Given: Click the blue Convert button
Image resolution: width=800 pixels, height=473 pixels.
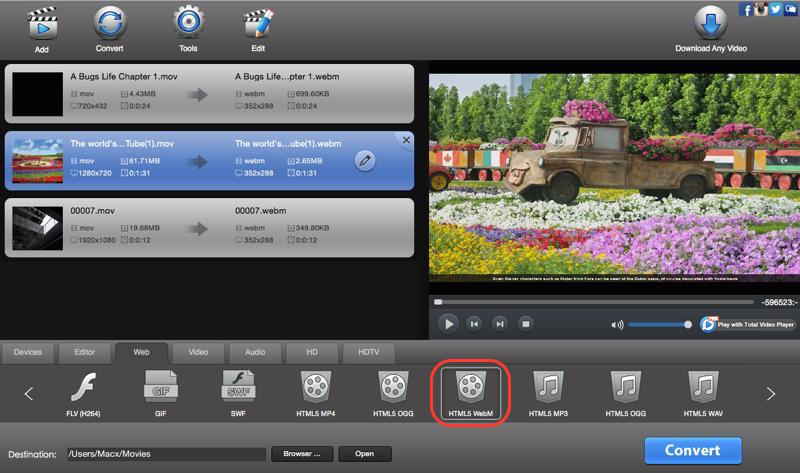Looking at the screenshot, I should (693, 451).
